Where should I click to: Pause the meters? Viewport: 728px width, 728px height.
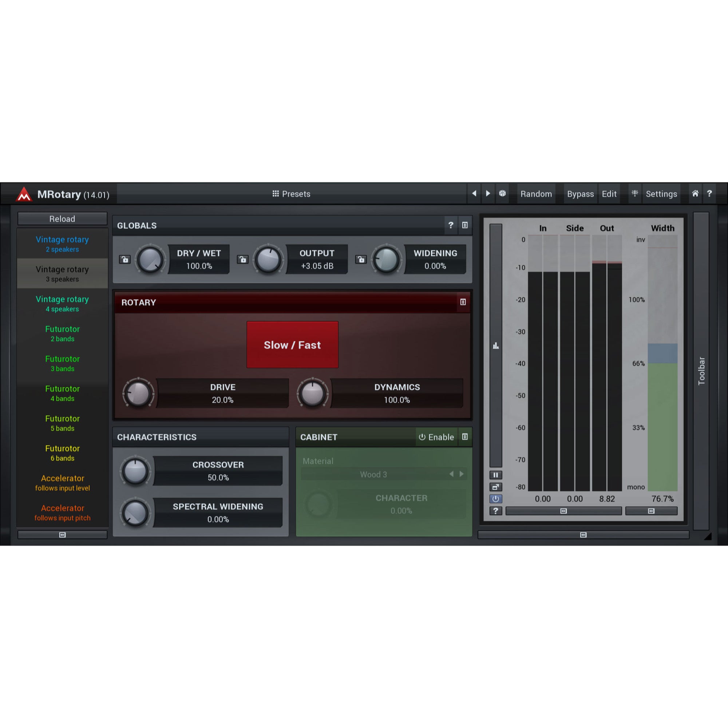[x=496, y=475]
